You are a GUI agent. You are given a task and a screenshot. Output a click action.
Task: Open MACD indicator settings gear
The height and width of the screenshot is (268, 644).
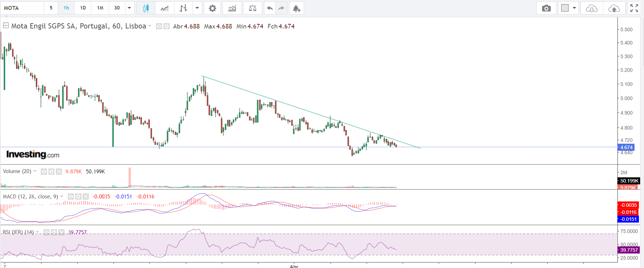[x=78, y=197]
